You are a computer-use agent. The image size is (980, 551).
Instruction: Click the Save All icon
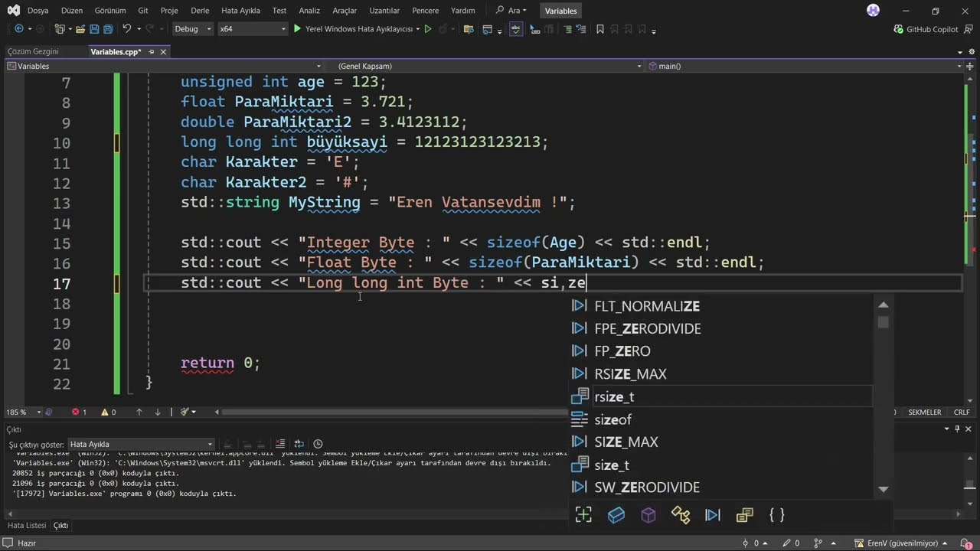(x=108, y=29)
